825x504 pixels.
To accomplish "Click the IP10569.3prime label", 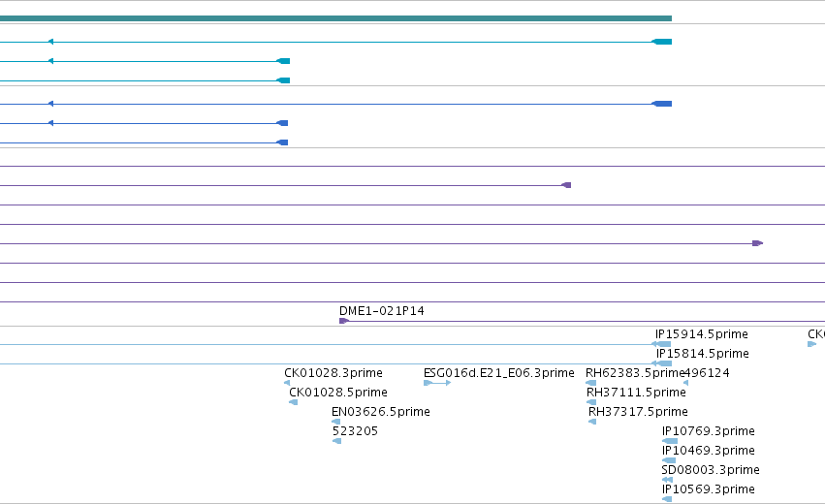I will pos(709,489).
